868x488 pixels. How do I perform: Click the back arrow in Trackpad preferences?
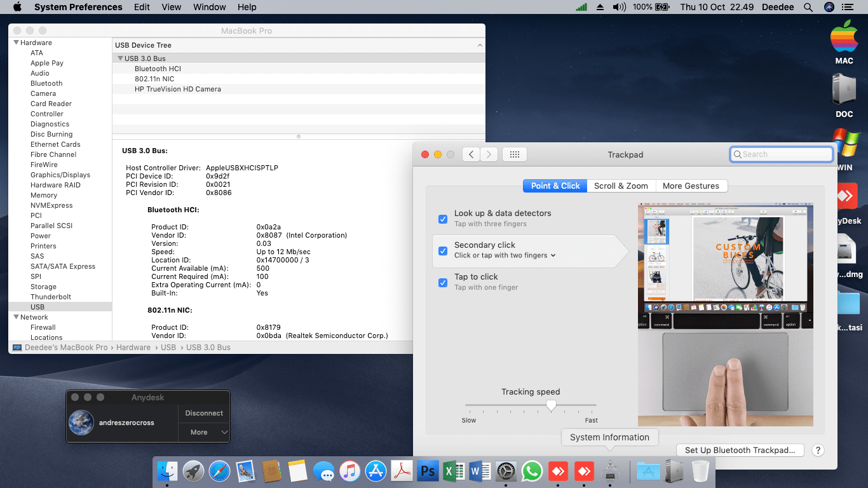click(x=471, y=154)
